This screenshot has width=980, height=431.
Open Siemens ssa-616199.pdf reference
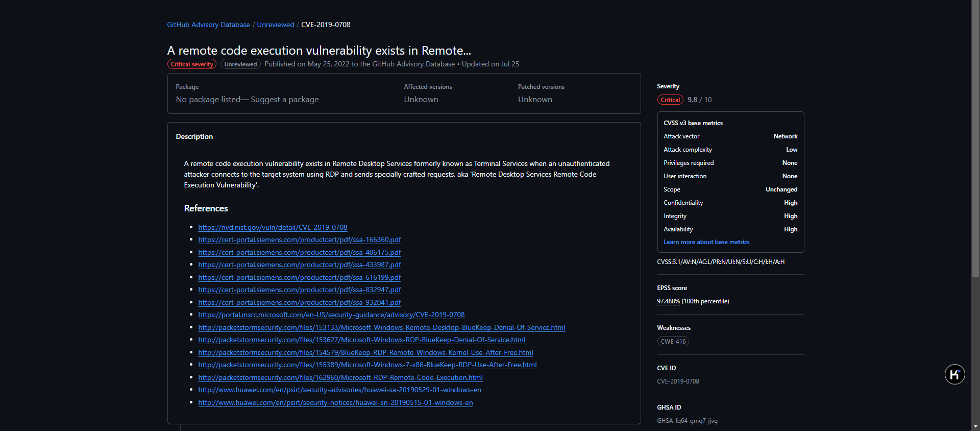click(x=300, y=277)
